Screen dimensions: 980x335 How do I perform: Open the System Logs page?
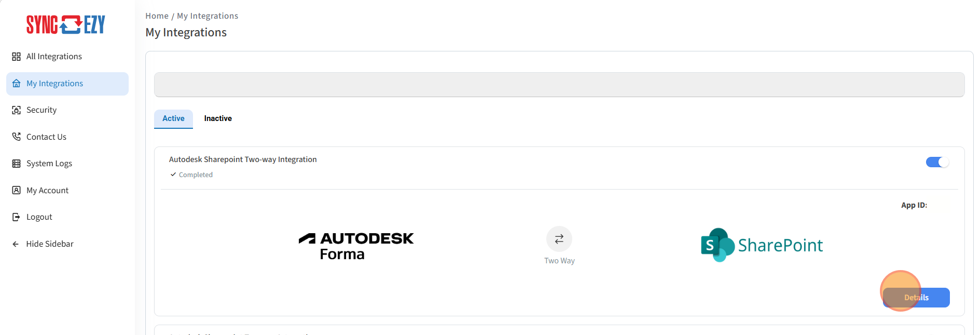[49, 164]
